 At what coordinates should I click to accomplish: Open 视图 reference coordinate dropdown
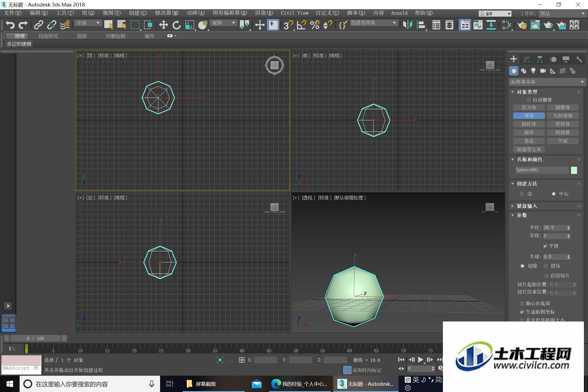223,23
